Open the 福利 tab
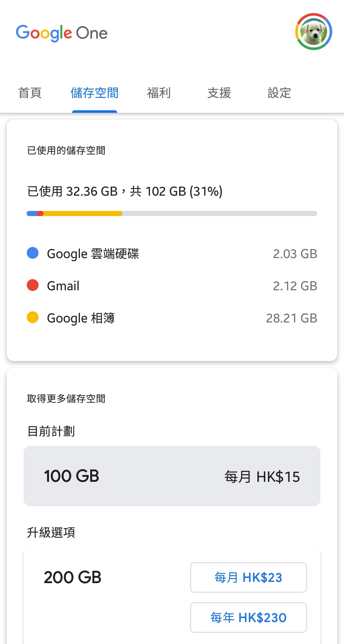 (x=159, y=93)
